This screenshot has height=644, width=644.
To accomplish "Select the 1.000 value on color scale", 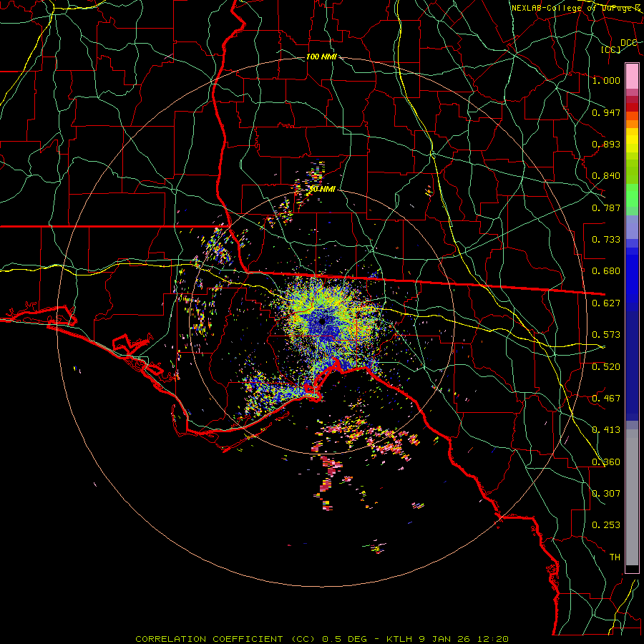I will 606,80.
